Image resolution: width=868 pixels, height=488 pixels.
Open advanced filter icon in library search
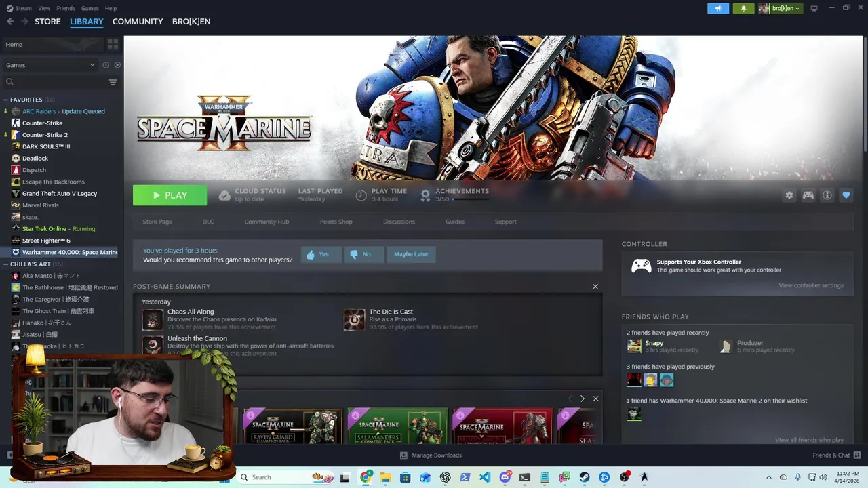(113, 82)
